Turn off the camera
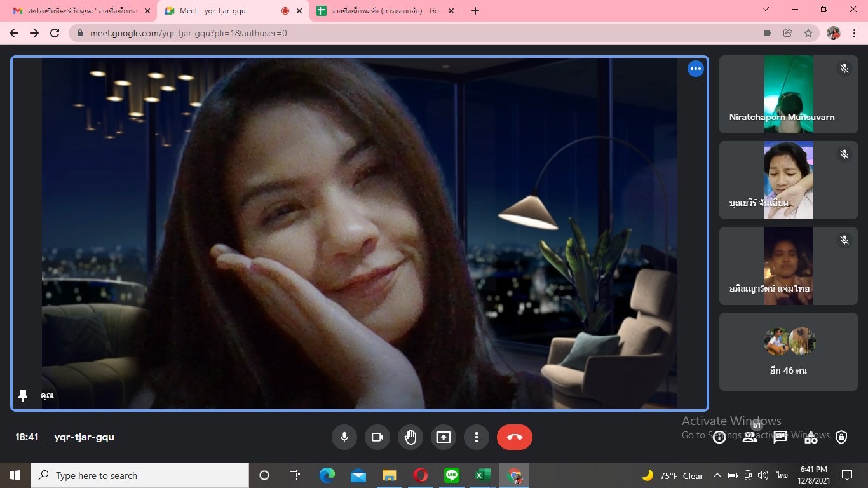 point(377,437)
